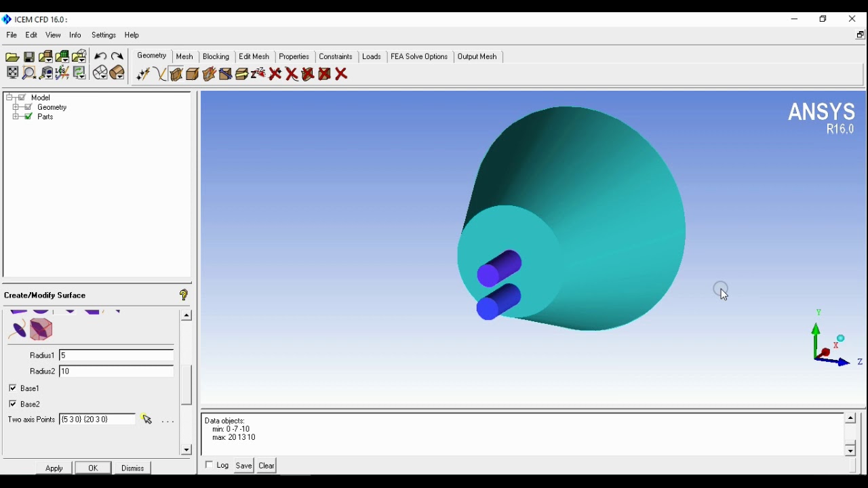Switch to the Edit Mesh tab
This screenshot has width=868, height=488.
[254, 57]
